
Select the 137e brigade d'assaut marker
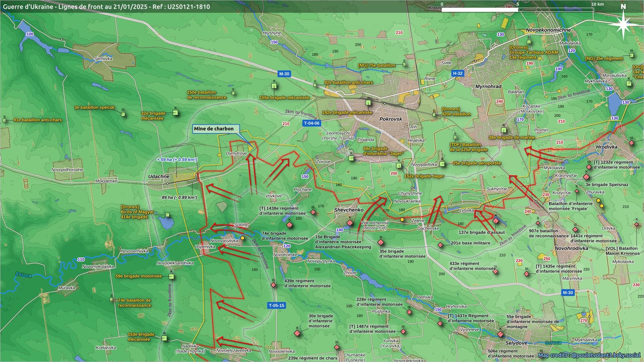pos(496,221)
